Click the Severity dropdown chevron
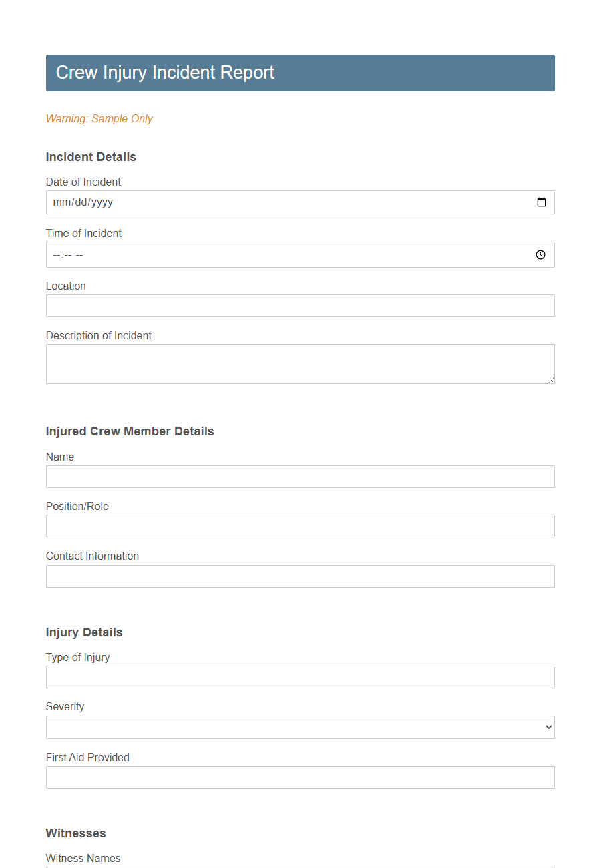 (547, 727)
